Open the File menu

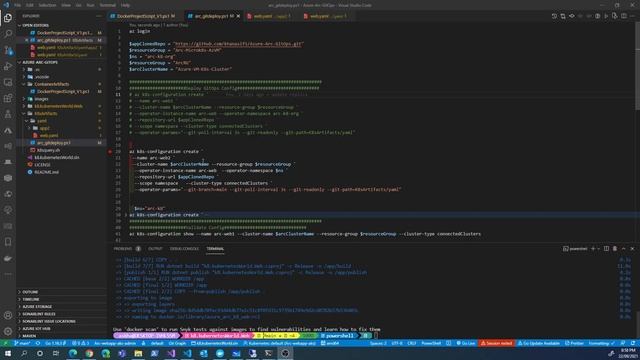pos(17,5)
